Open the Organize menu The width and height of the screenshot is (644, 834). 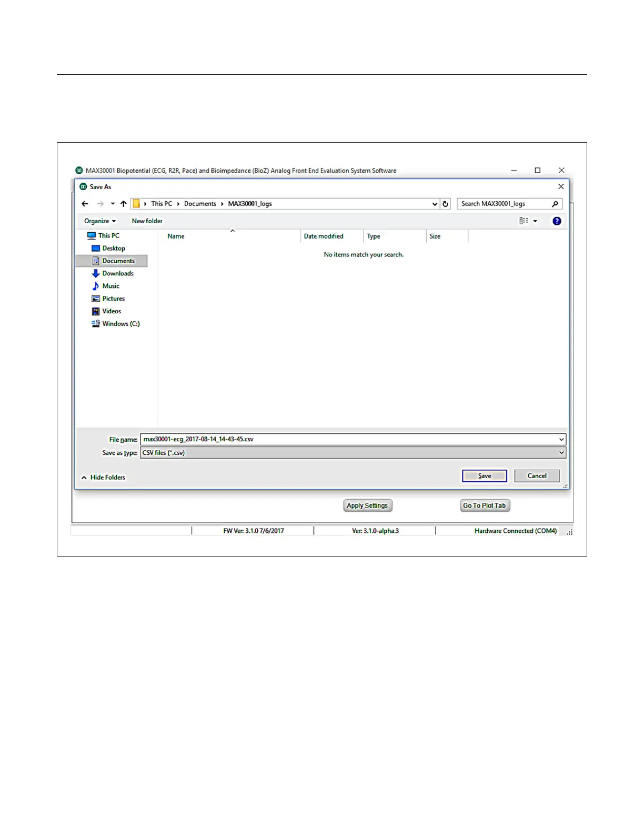100,221
